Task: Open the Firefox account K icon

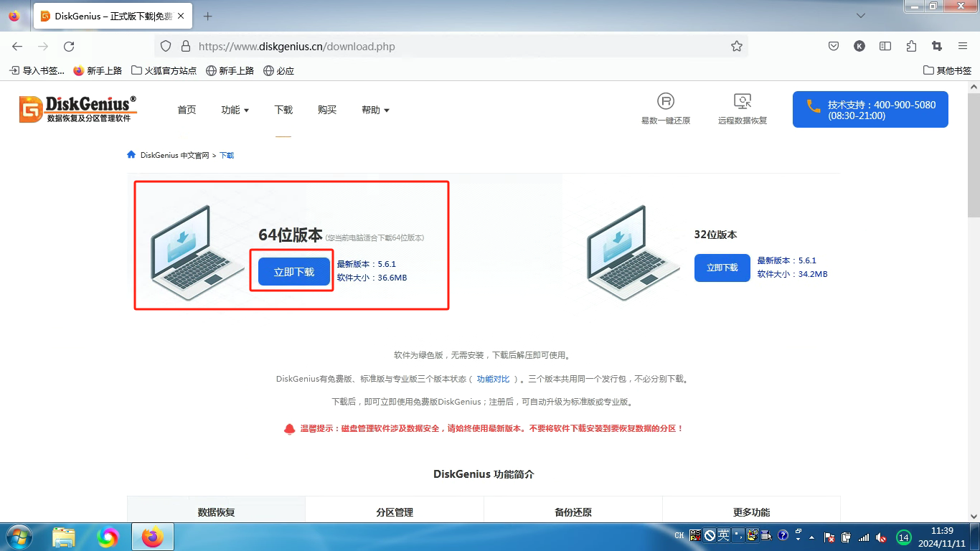Action: click(859, 46)
